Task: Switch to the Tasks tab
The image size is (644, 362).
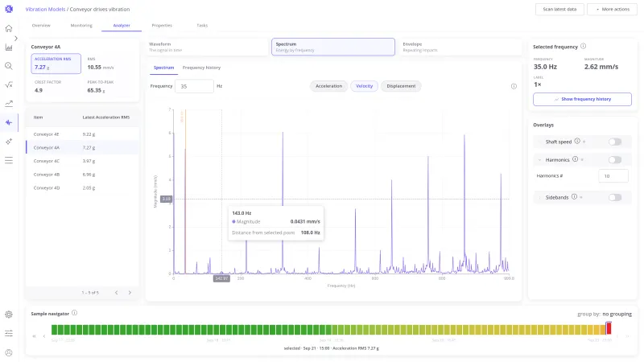Action: pos(202,26)
